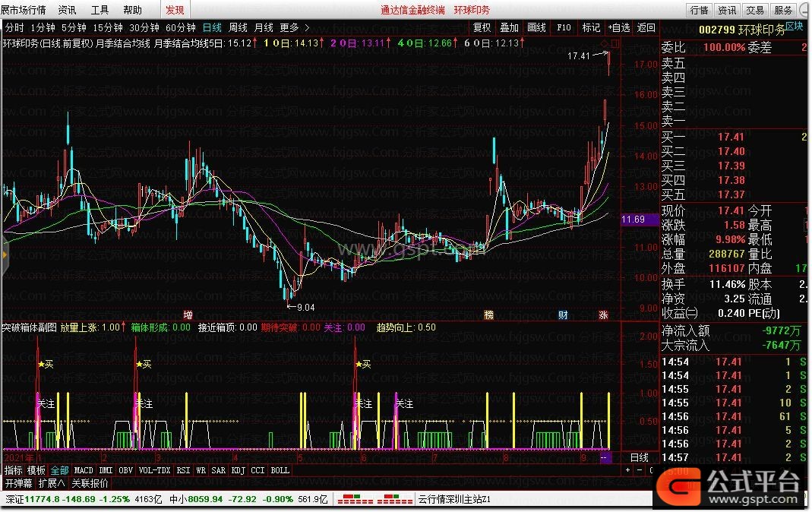Toggle 开弹幕 bullet comments
Screen dimensions: 812x512
pyautogui.click(x=19, y=484)
